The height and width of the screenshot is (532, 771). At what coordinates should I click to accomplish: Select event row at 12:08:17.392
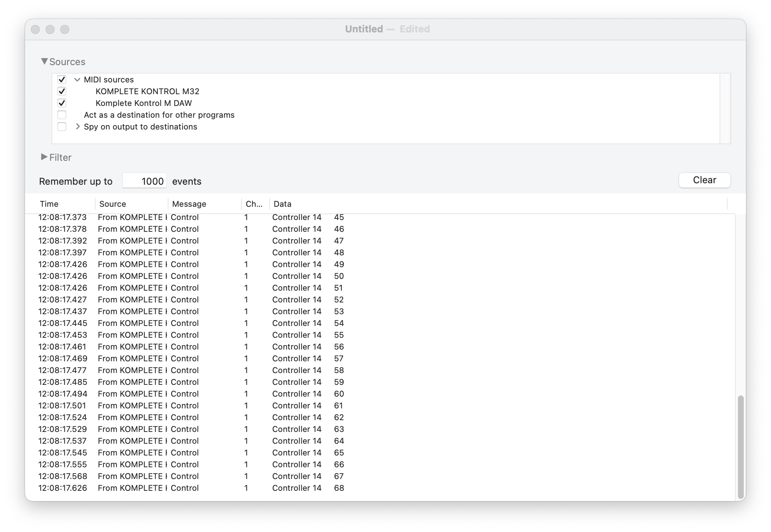click(x=380, y=241)
